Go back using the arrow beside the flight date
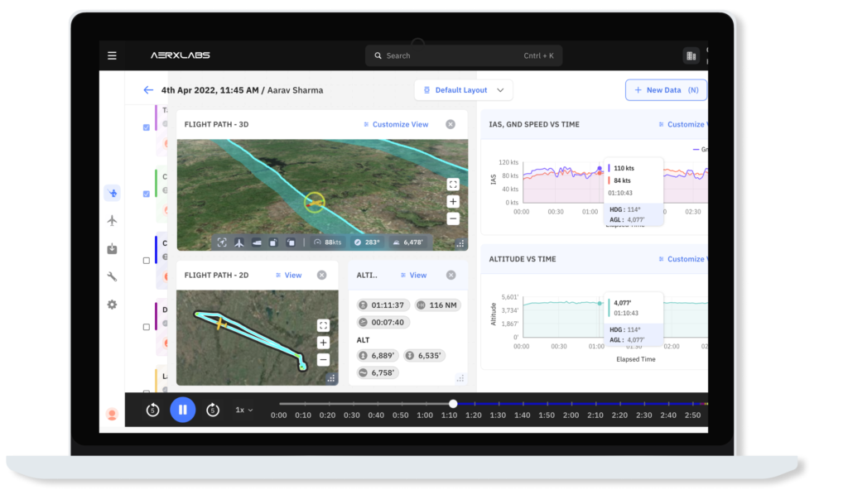This screenshot has height=504, width=848. pyautogui.click(x=148, y=90)
